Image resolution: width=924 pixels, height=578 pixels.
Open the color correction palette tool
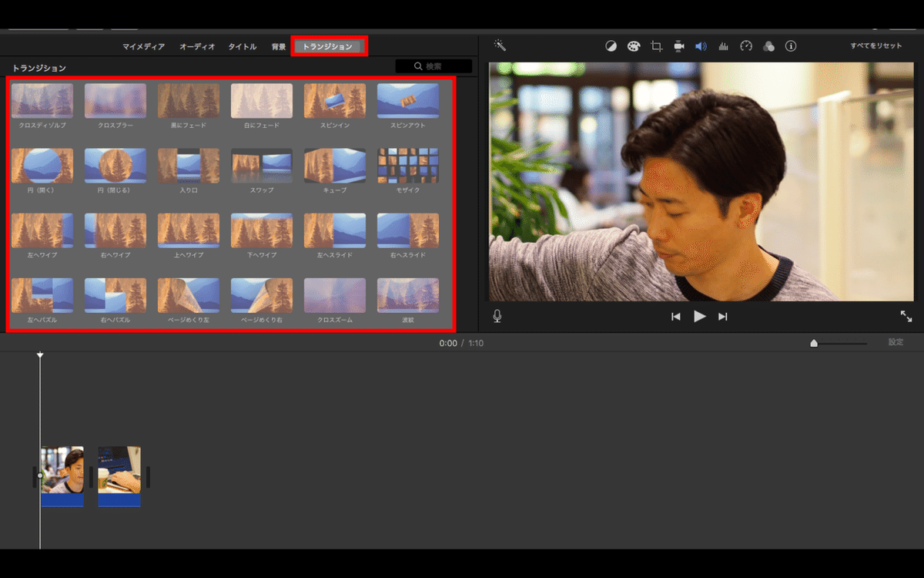(x=634, y=46)
